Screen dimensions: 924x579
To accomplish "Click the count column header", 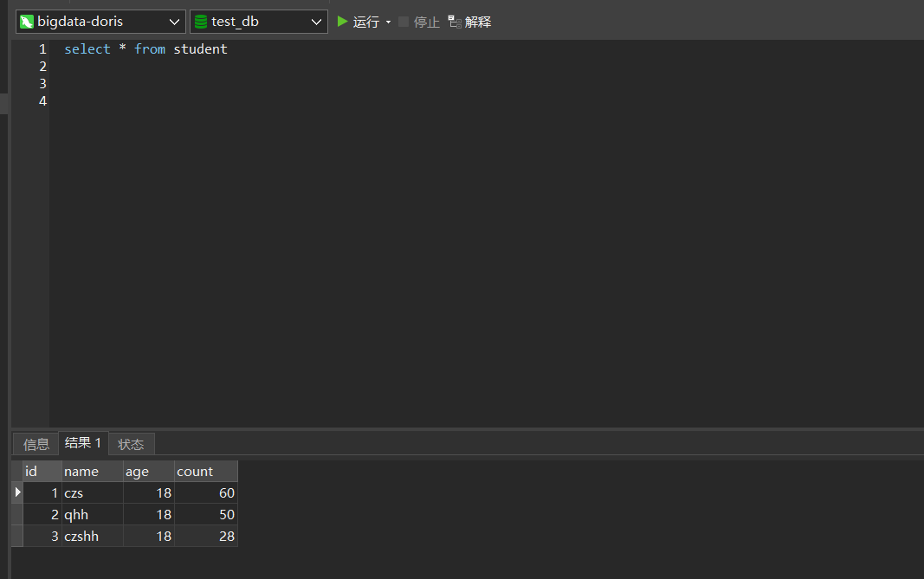I will pos(205,471).
